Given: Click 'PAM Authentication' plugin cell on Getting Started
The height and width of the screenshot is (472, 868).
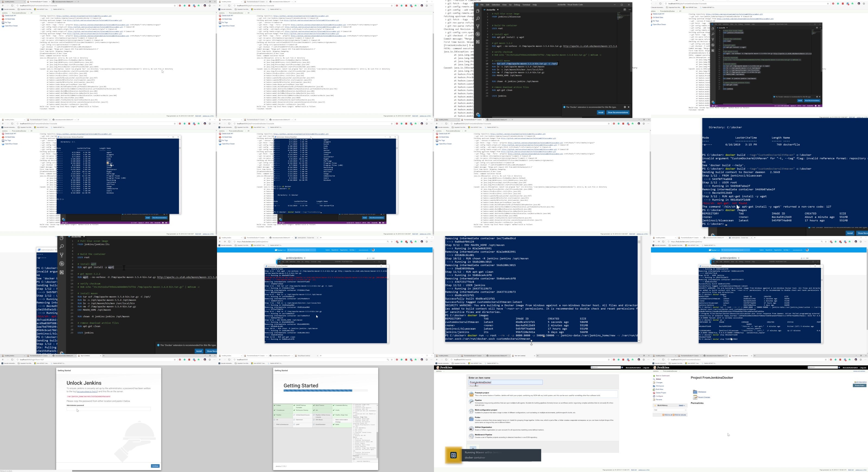Looking at the screenshot, I should 283,425.
